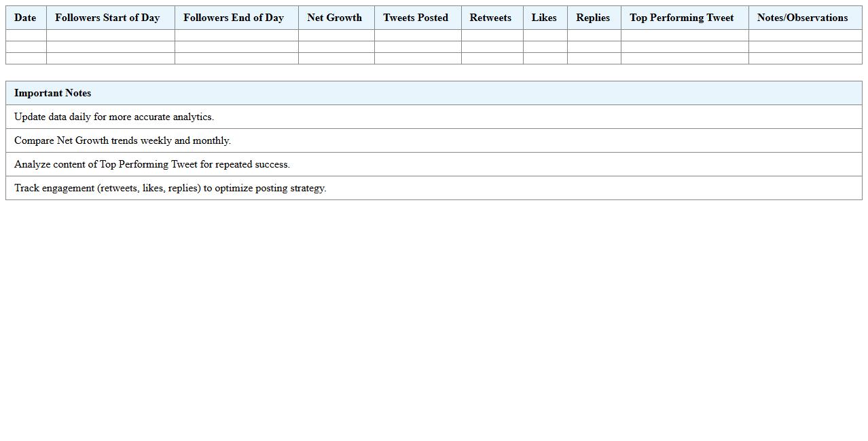Click the Tweets Posted column header

(x=416, y=18)
